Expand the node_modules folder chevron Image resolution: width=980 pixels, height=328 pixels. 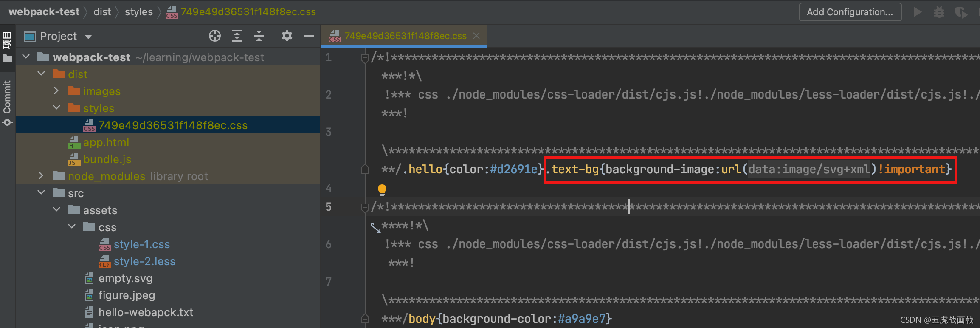click(x=41, y=175)
